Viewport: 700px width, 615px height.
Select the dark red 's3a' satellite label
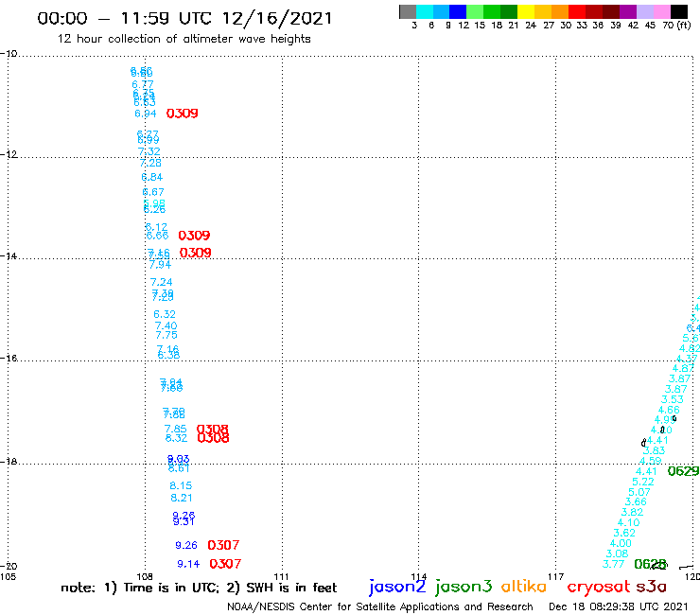(x=651, y=587)
